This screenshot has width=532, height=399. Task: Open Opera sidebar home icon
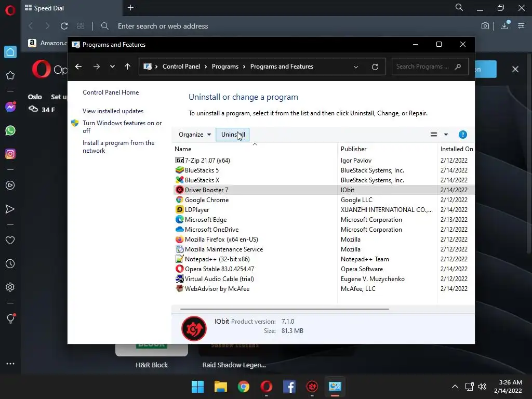[x=10, y=52]
